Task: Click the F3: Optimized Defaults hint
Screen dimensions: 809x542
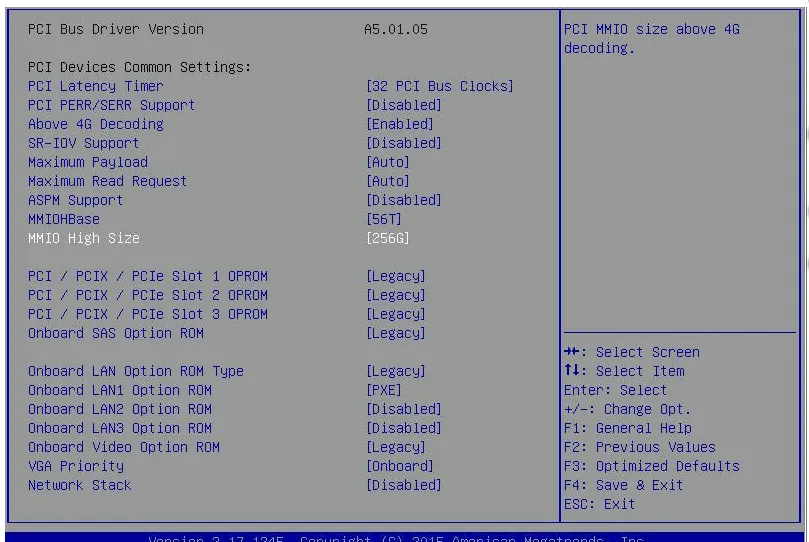Action: [651, 466]
